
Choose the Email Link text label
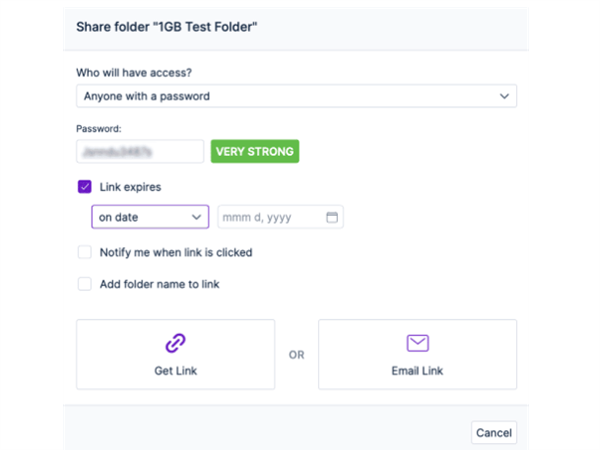click(417, 371)
